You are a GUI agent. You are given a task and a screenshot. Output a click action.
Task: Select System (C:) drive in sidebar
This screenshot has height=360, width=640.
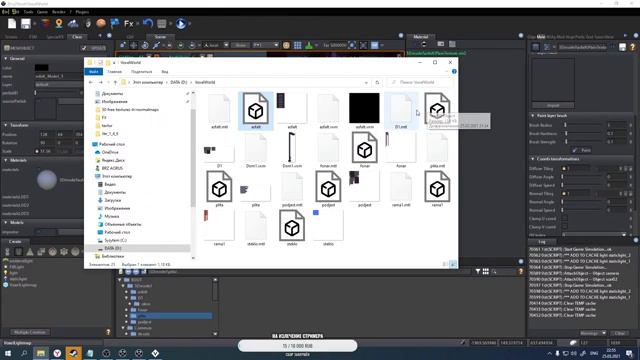(x=116, y=240)
